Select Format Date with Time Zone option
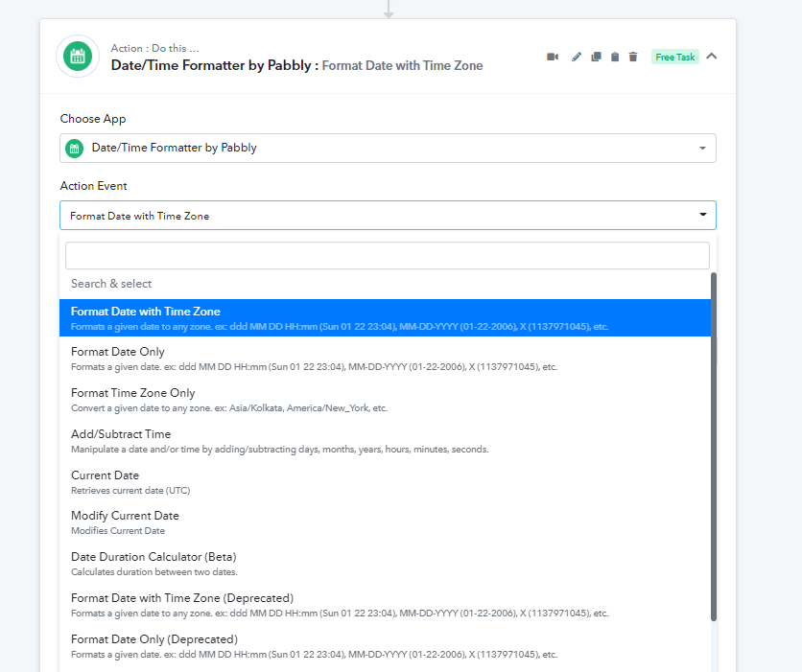The width and height of the screenshot is (802, 672). point(385,318)
